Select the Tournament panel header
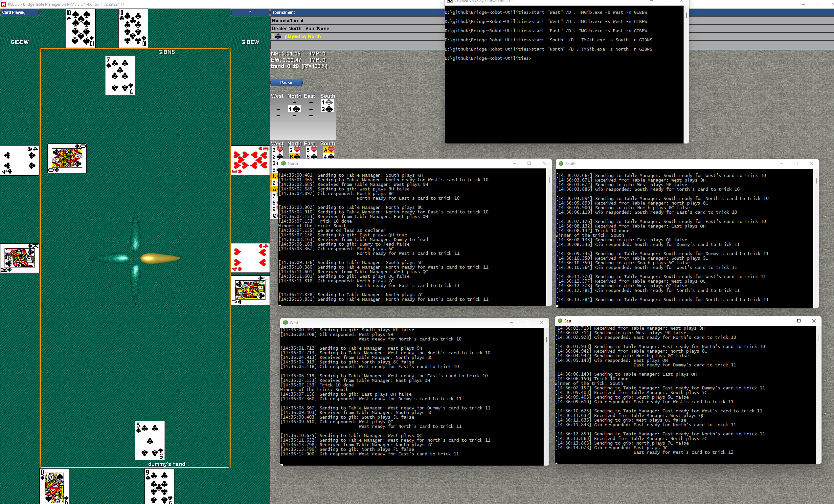 pos(283,12)
